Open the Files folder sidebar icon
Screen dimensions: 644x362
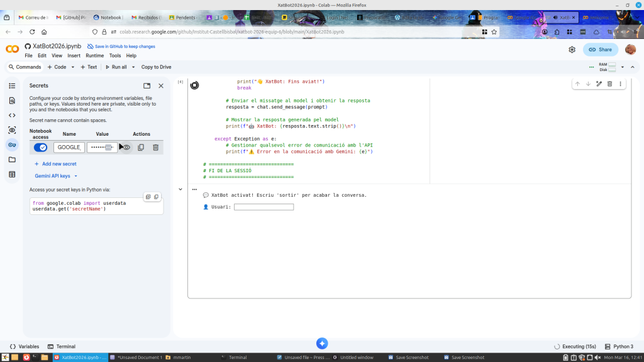coord(12,160)
